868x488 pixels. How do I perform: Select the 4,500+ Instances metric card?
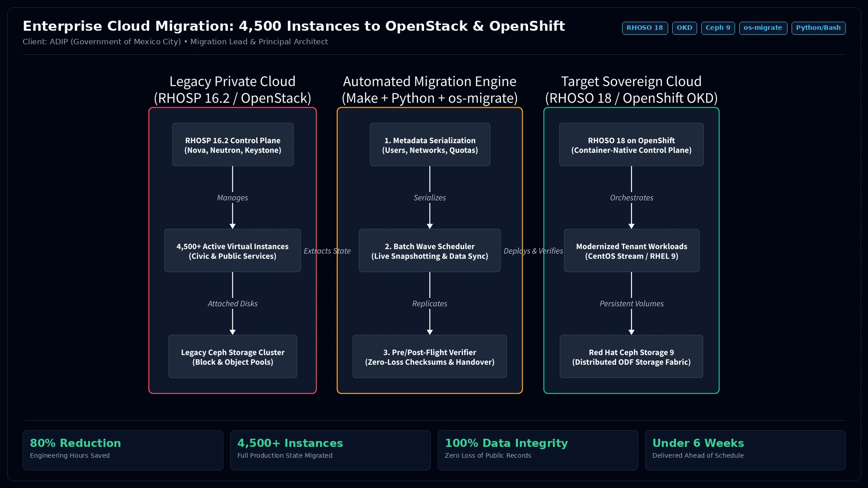click(330, 450)
